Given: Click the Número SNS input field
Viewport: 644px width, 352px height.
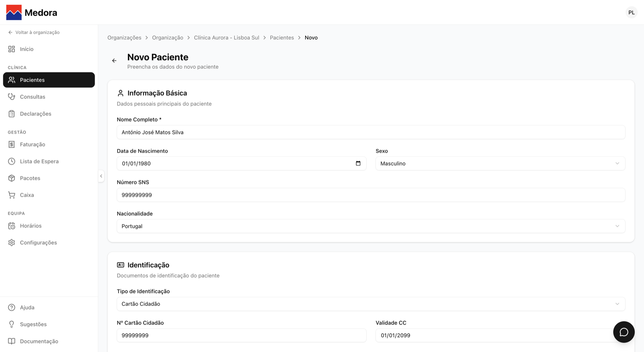Looking at the screenshot, I should click(x=371, y=195).
